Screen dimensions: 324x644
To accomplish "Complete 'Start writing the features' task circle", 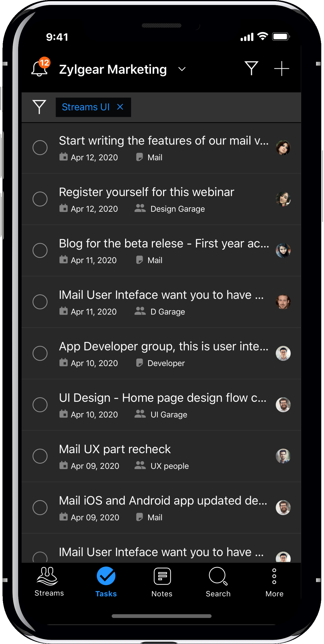I will coord(40,147).
